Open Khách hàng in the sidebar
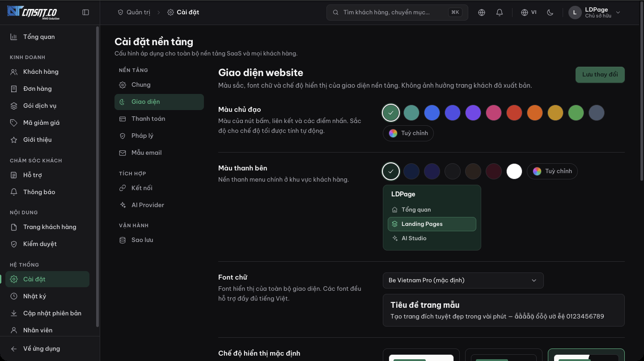The width and height of the screenshot is (644, 361). click(47, 72)
